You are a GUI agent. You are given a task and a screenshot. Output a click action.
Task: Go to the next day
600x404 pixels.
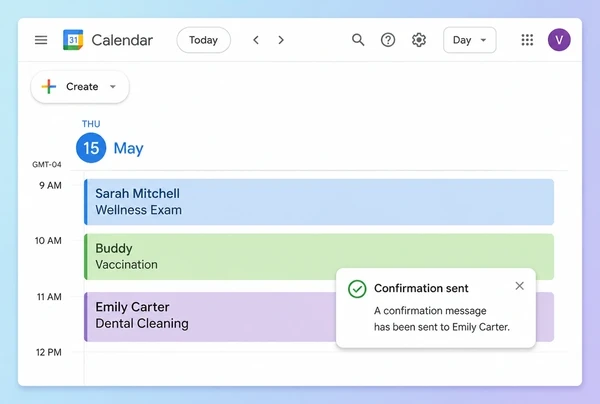pyautogui.click(x=281, y=40)
